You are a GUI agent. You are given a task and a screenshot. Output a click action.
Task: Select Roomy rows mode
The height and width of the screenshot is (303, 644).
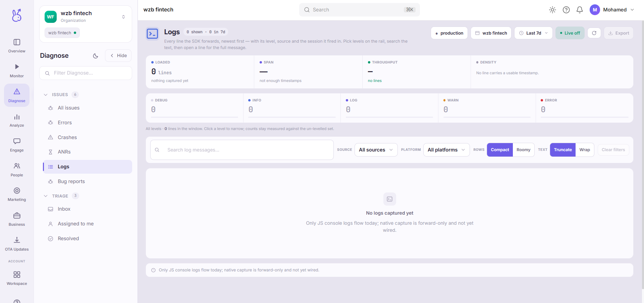point(523,150)
